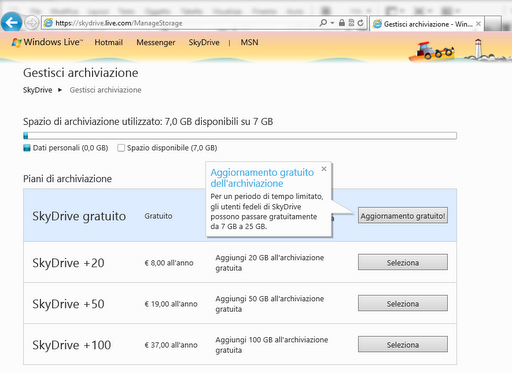Click the Aggiungi 50 GB all'archiviazione description

point(270,304)
